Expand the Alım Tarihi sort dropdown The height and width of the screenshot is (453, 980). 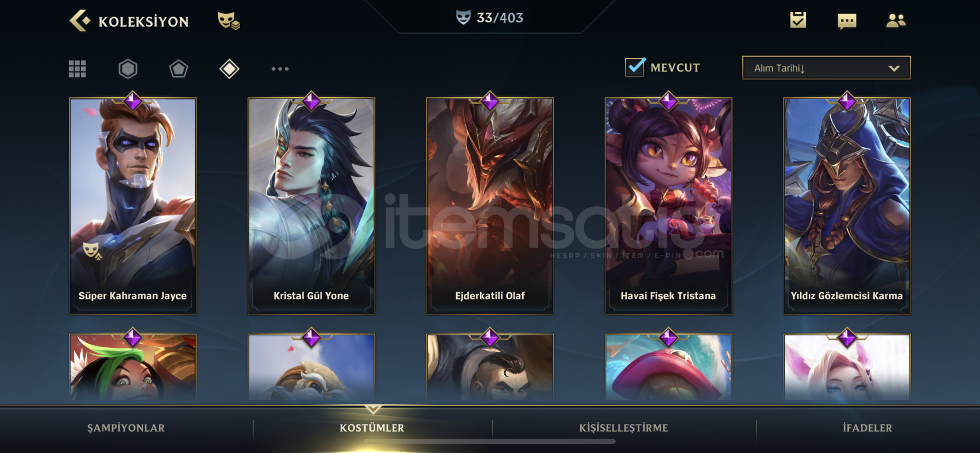[x=826, y=68]
